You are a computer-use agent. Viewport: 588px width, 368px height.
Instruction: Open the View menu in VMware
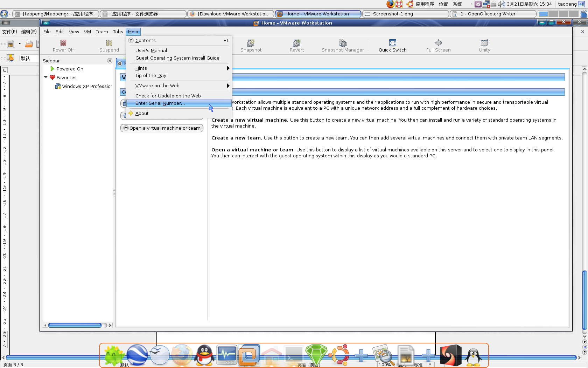(74, 32)
